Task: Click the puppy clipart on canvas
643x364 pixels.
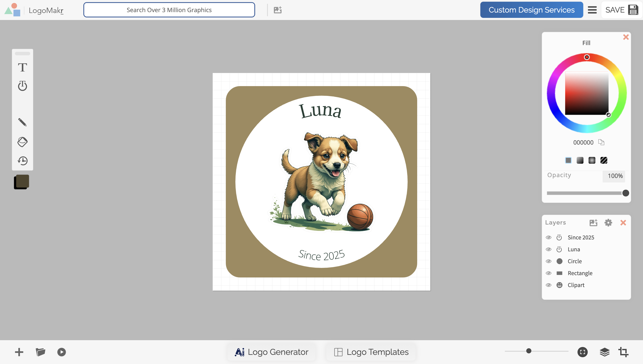Action: (321, 182)
